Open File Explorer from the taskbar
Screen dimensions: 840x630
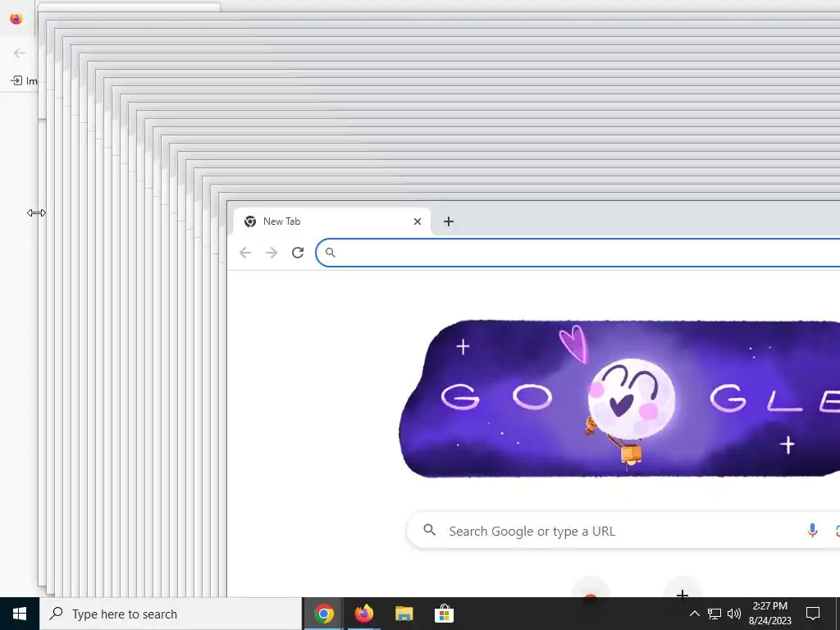(404, 614)
